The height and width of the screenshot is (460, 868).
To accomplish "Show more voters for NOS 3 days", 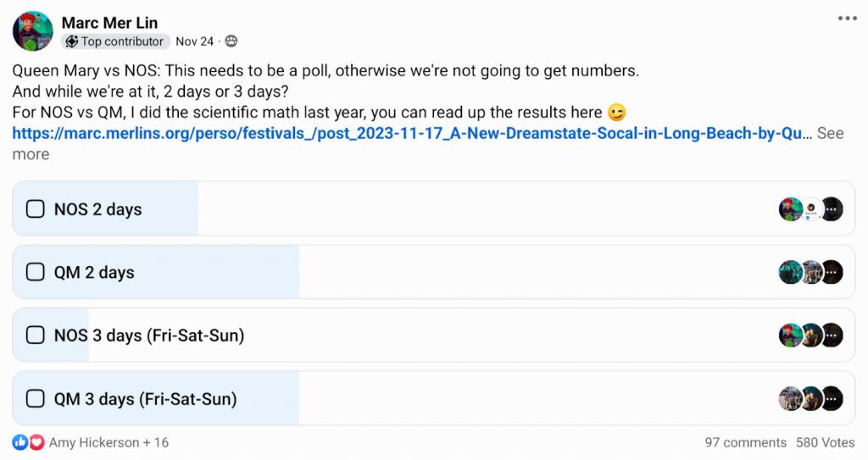I will 832,335.
